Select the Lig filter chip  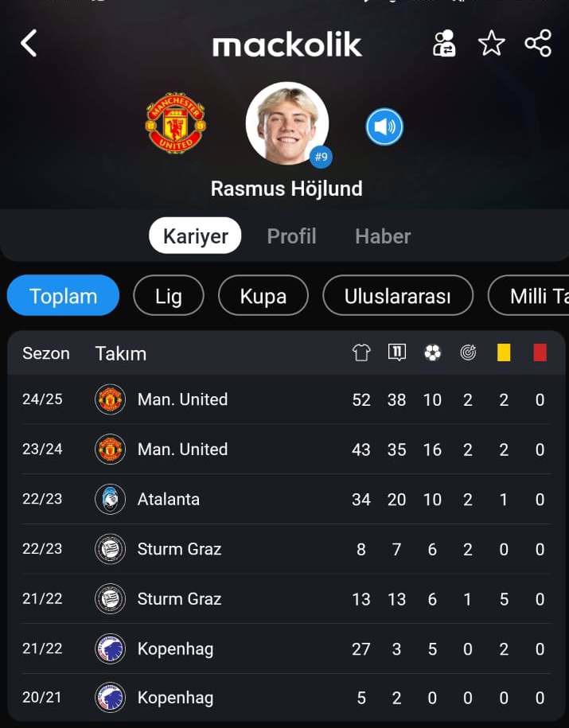[168, 296]
